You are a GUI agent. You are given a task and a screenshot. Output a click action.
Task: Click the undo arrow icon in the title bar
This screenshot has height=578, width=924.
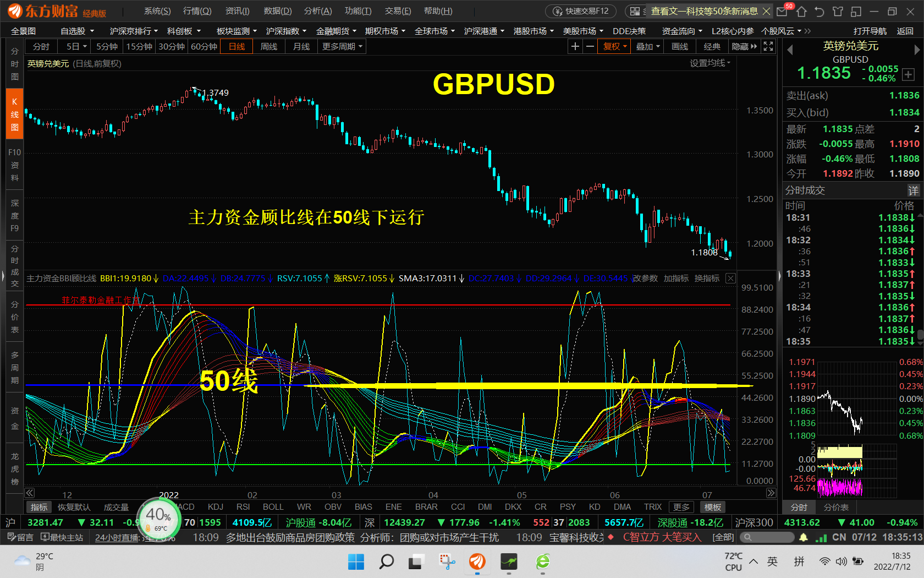coord(819,11)
